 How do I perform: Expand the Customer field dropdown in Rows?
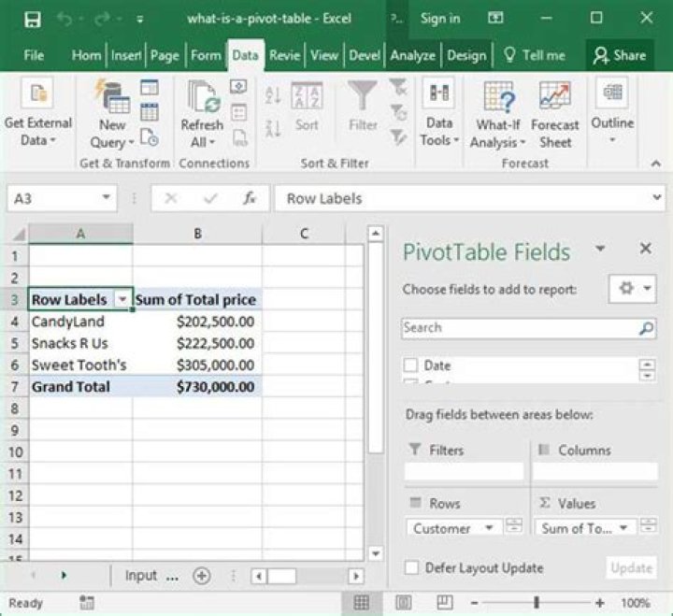click(488, 528)
